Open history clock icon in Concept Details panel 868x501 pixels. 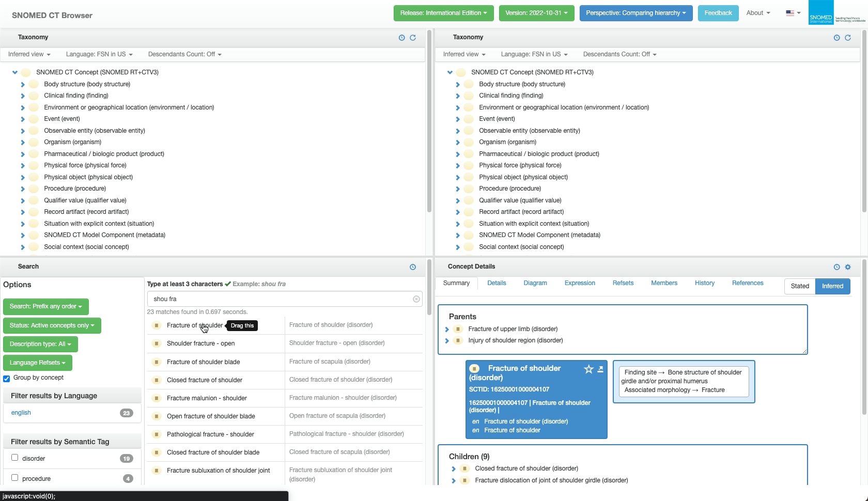(x=836, y=267)
